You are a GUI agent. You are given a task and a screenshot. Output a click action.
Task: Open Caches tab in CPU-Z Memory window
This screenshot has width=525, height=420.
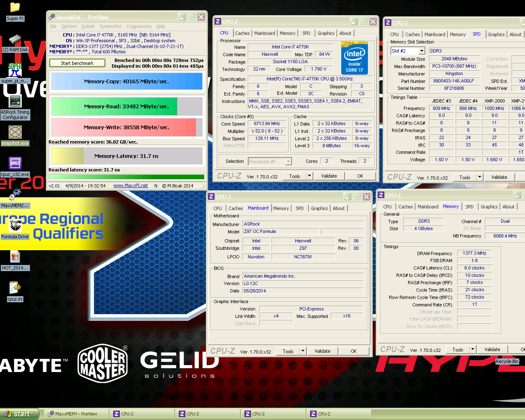406,207
